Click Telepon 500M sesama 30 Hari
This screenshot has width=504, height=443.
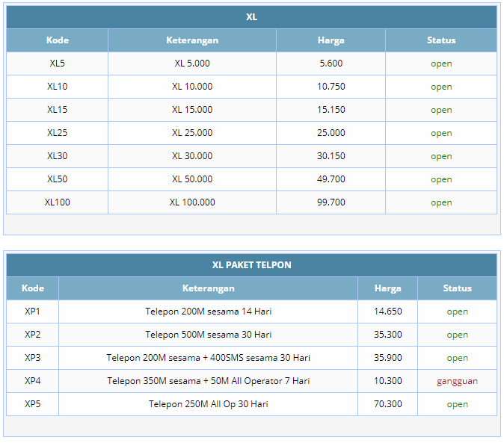coord(208,335)
